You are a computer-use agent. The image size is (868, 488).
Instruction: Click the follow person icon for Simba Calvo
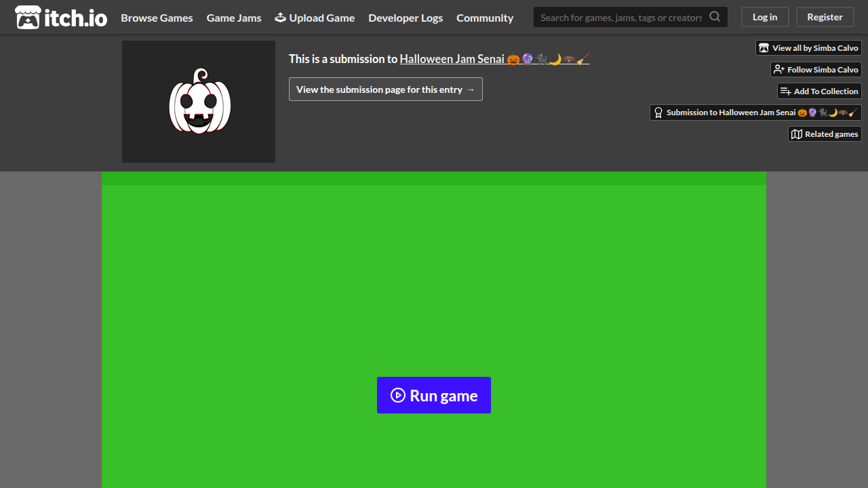click(779, 70)
